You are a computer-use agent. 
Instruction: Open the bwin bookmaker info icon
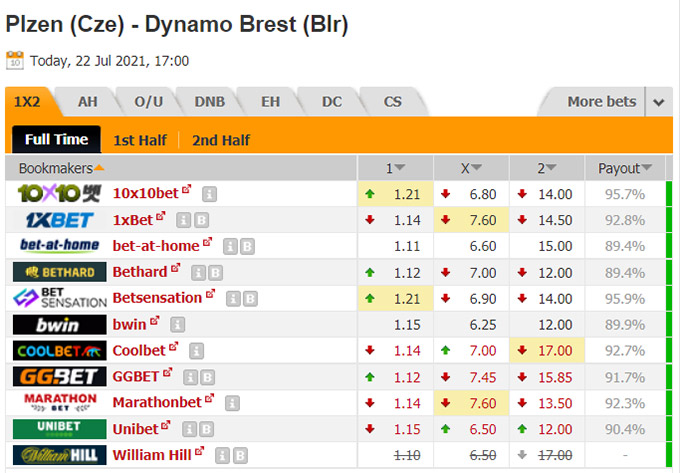click(x=177, y=324)
